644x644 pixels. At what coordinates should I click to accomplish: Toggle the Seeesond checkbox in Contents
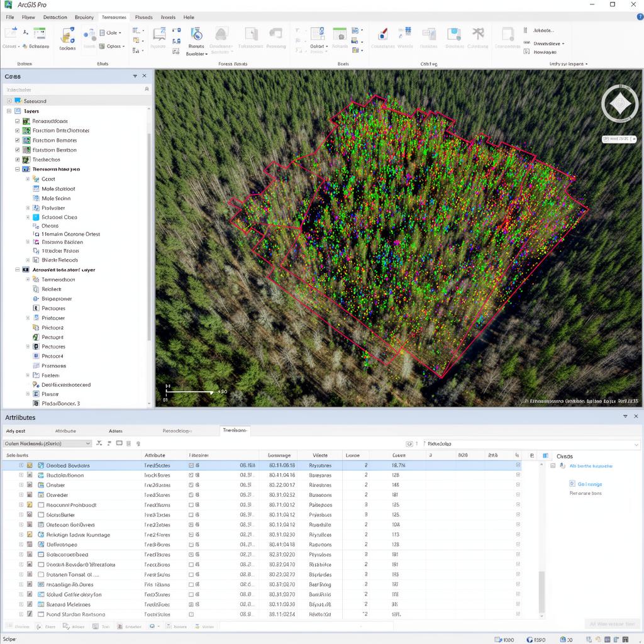pos(9,101)
